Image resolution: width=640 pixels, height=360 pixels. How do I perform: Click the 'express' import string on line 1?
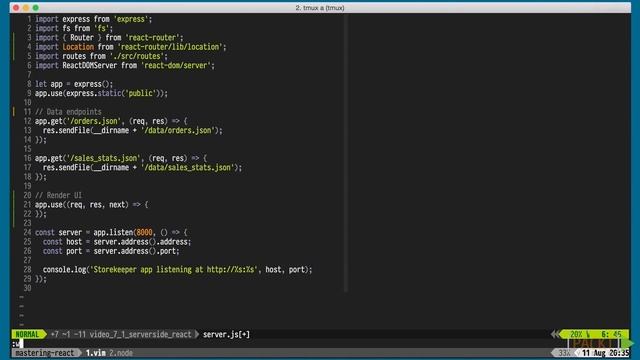132,19
